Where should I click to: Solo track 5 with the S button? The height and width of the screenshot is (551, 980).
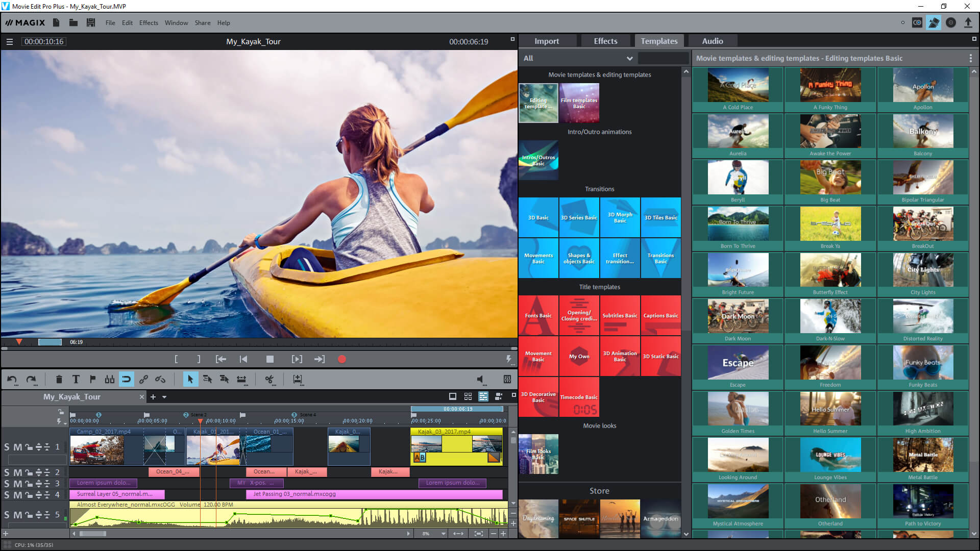[7, 515]
